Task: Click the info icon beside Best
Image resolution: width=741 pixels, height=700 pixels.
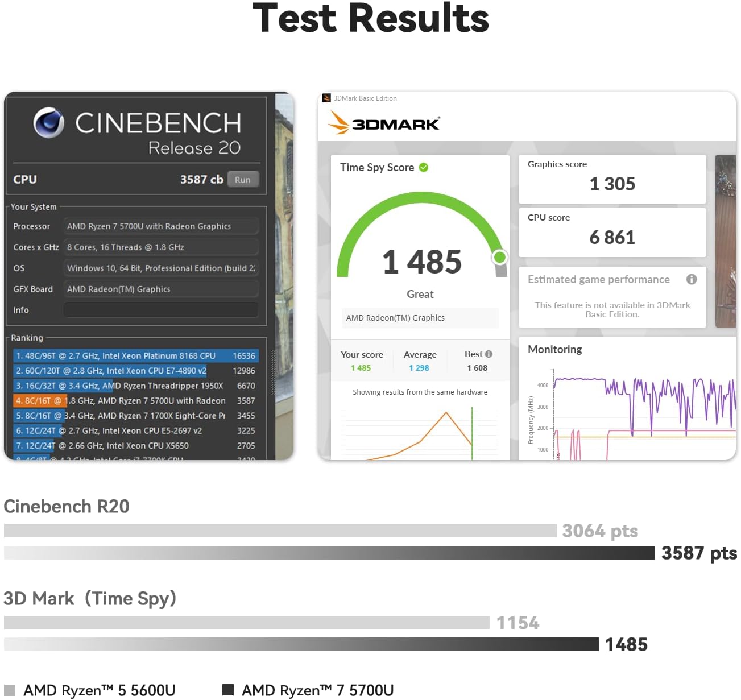Action: tap(489, 354)
